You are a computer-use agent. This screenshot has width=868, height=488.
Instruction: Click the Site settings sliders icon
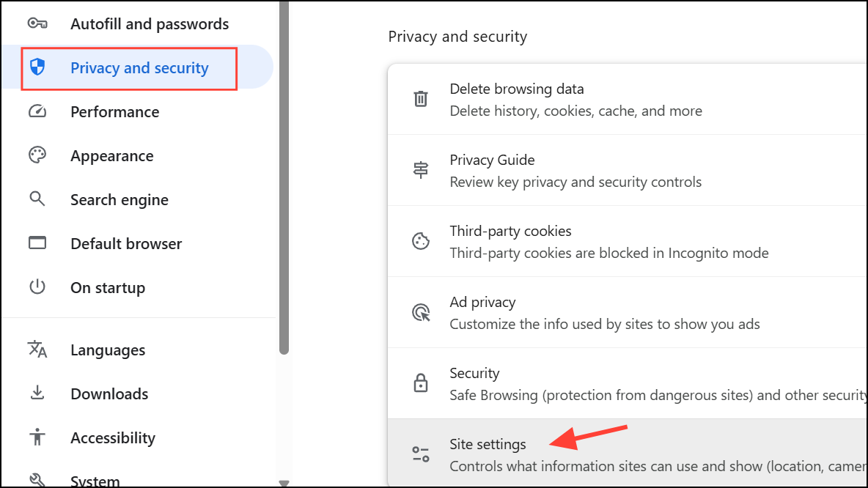point(420,454)
